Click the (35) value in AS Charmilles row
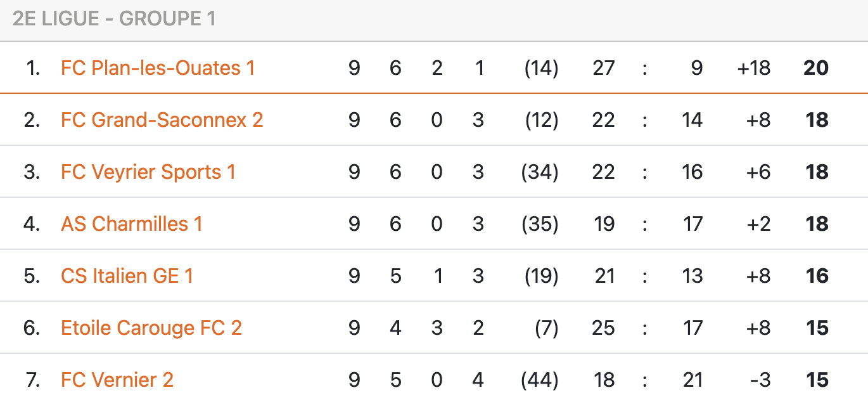868x402 pixels. [x=540, y=224]
